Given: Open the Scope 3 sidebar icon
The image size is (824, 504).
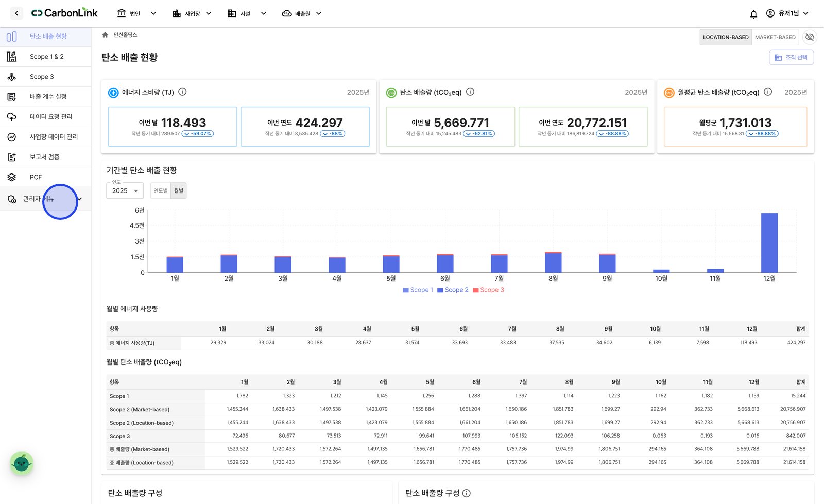Looking at the screenshot, I should [x=11, y=77].
